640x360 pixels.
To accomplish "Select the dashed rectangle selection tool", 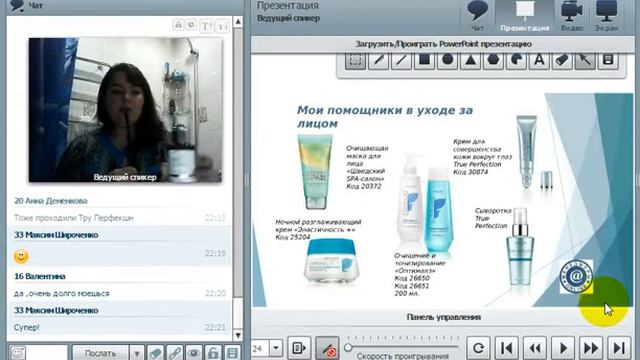I will click(356, 60).
